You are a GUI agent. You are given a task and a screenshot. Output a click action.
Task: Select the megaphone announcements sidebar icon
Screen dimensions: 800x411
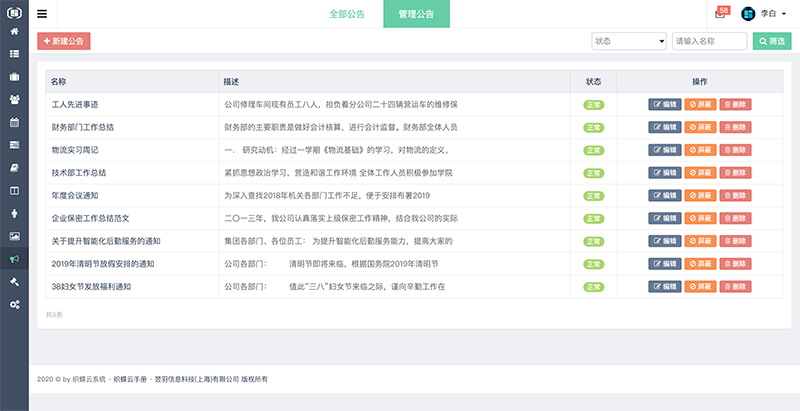[14, 259]
